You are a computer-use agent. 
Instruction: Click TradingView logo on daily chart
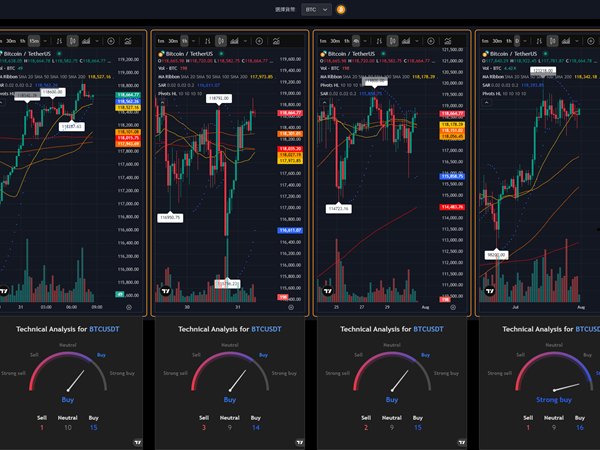coord(490,291)
